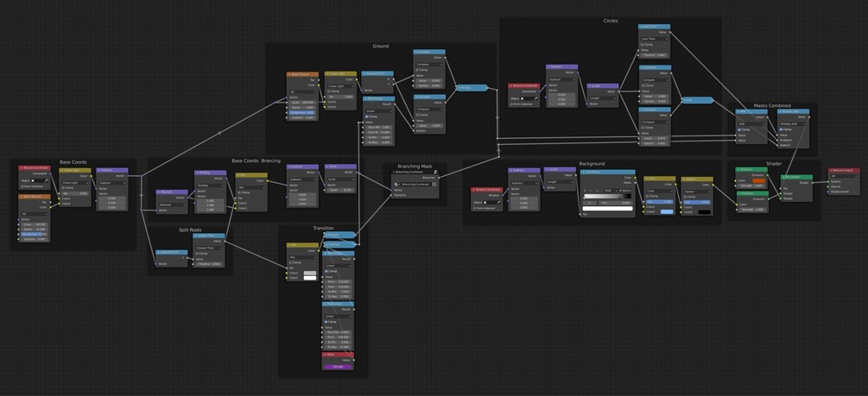
Task: Toggle Clamp on Circles Less Than node
Action: click(x=642, y=45)
